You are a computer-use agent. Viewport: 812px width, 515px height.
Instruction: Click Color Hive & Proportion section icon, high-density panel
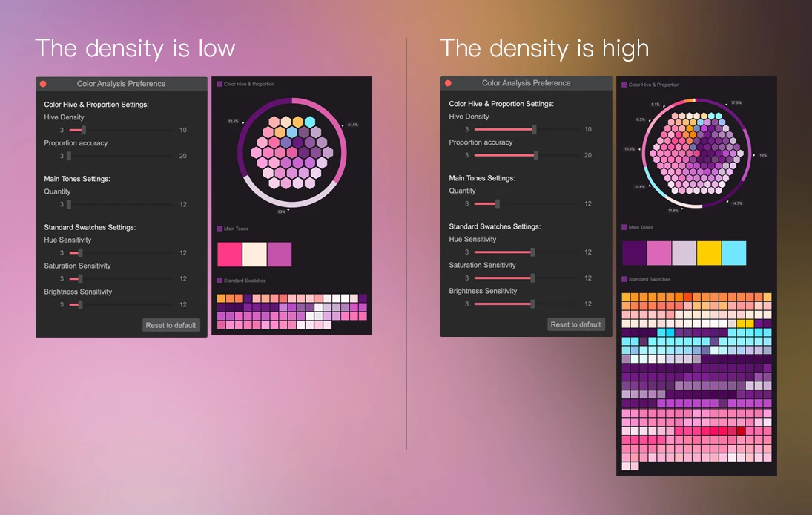[x=624, y=85]
